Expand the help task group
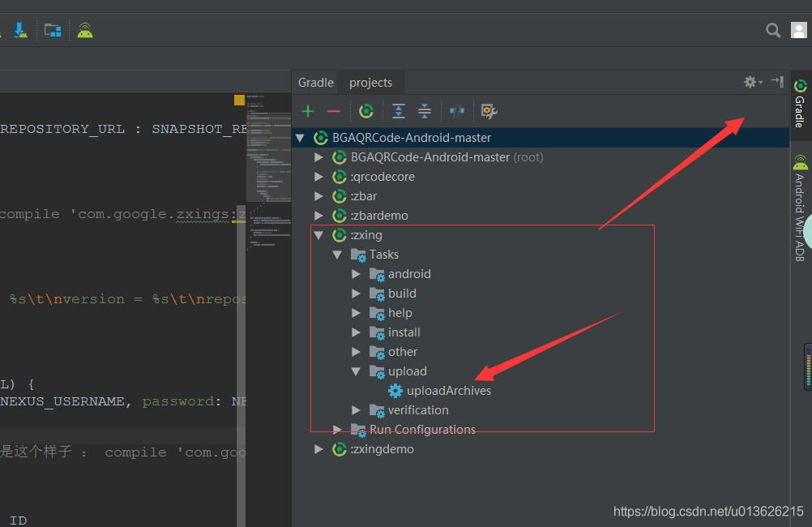 (357, 313)
